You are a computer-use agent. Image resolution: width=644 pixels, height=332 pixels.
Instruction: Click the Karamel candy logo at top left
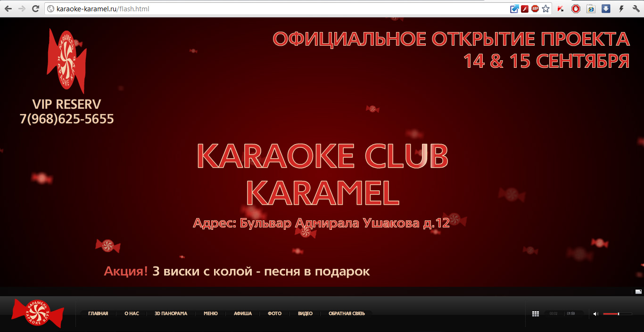tap(66, 57)
